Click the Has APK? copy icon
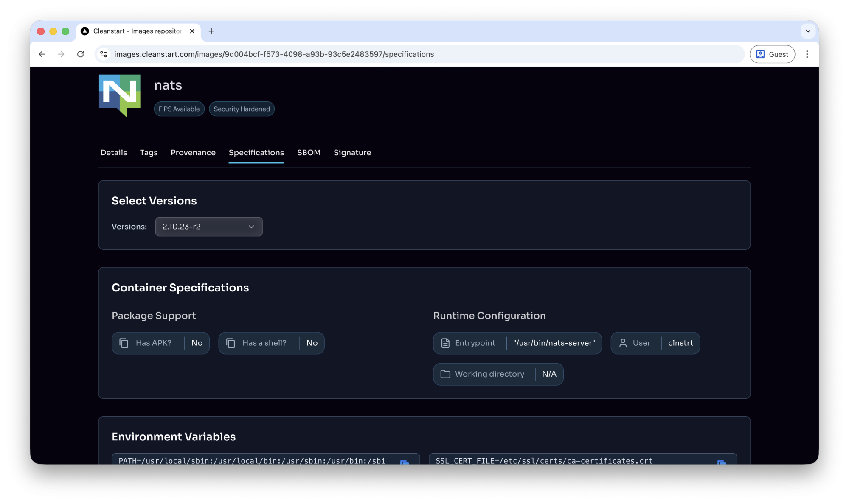Viewport: 849px width, 504px height. pos(124,343)
